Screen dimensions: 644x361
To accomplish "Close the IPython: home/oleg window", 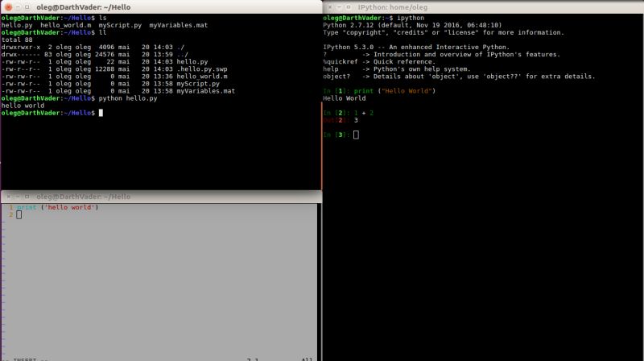I will 330,7.
